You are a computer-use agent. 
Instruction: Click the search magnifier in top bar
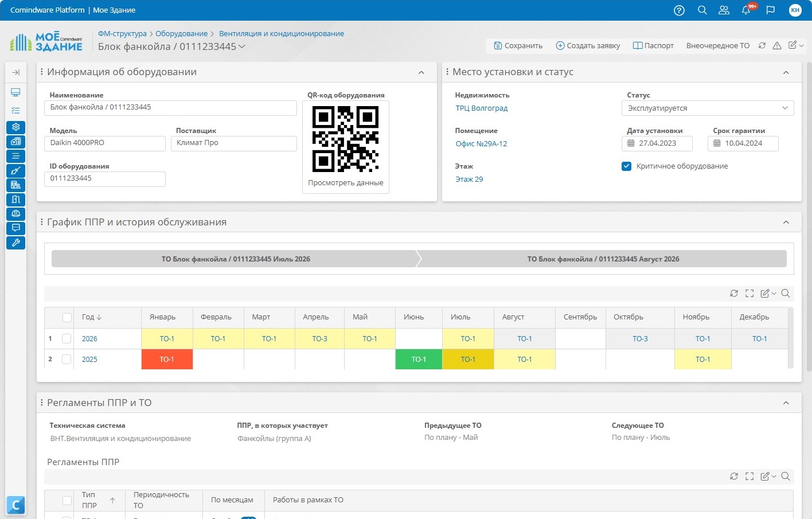coord(702,10)
